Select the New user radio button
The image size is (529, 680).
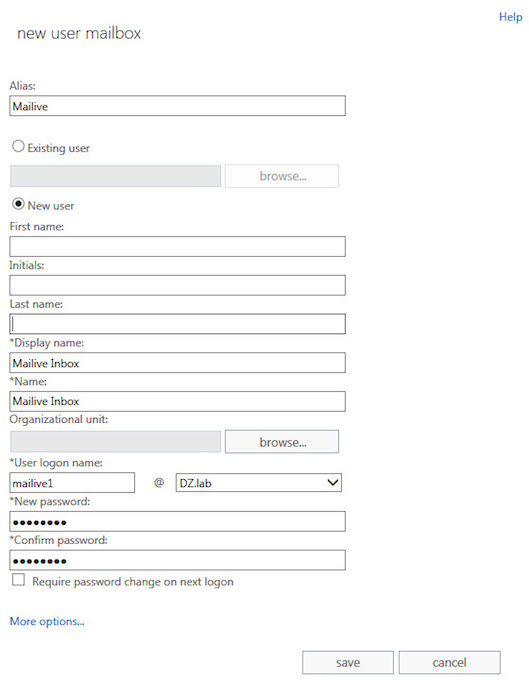tap(18, 203)
